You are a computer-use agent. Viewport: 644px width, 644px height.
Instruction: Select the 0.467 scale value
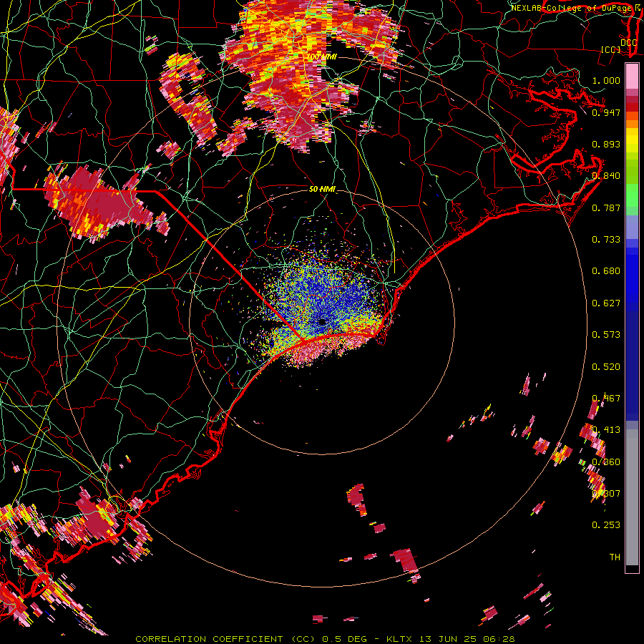[x=606, y=399]
